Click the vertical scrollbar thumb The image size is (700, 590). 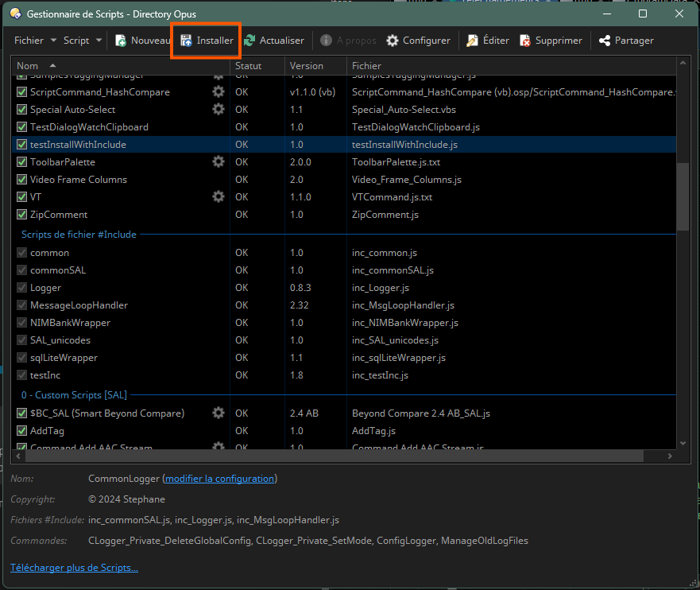(x=683, y=196)
